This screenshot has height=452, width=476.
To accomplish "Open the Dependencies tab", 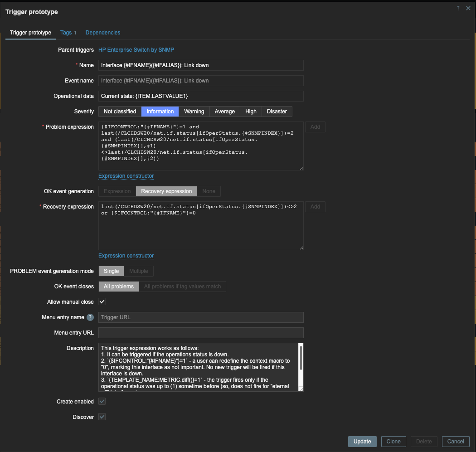I will tap(102, 33).
